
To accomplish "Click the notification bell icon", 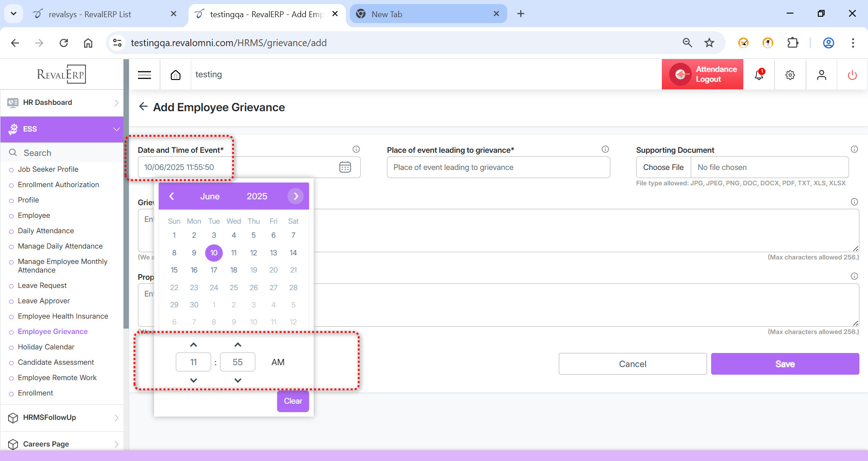I will pos(759,75).
